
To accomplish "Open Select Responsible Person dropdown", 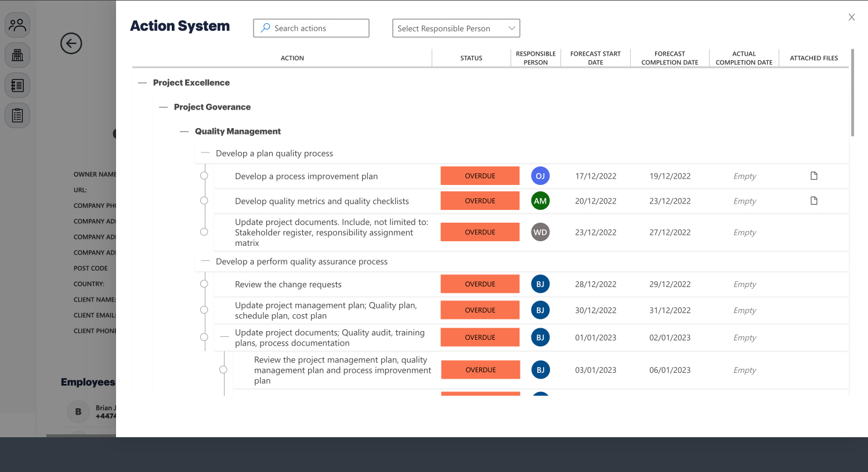I will tap(456, 28).
